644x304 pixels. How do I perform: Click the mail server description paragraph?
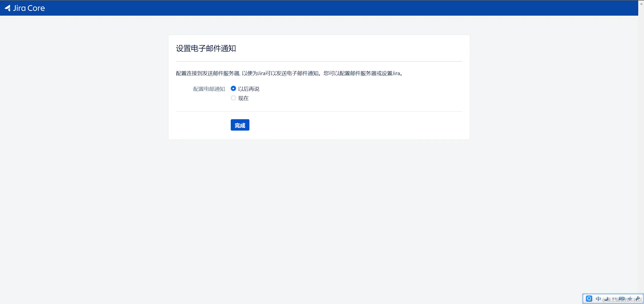289,73
